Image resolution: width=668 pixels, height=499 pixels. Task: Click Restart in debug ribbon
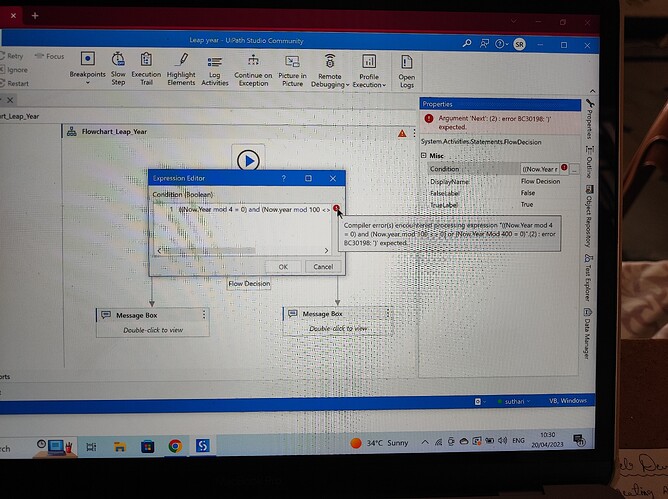coord(14,83)
